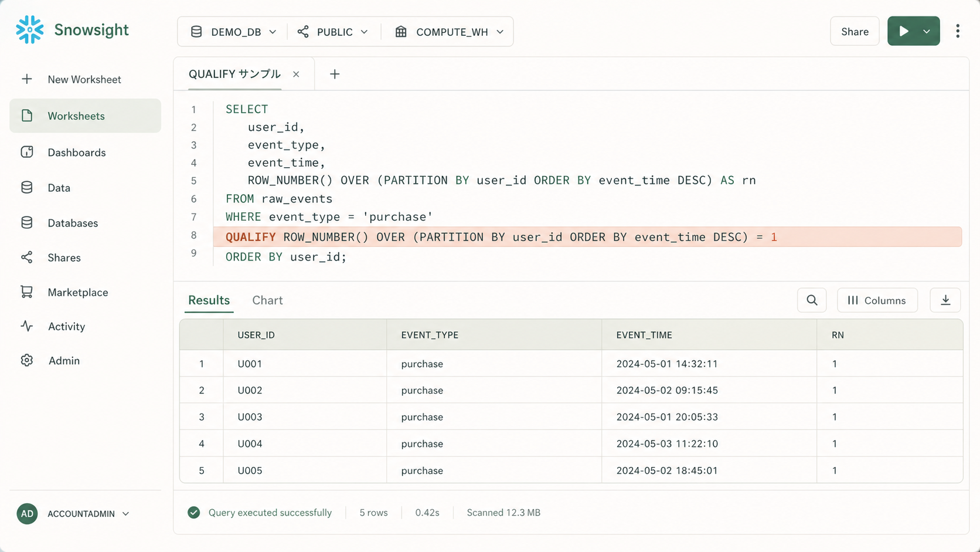Open the DEMO_DB database dropdown

coord(233,32)
